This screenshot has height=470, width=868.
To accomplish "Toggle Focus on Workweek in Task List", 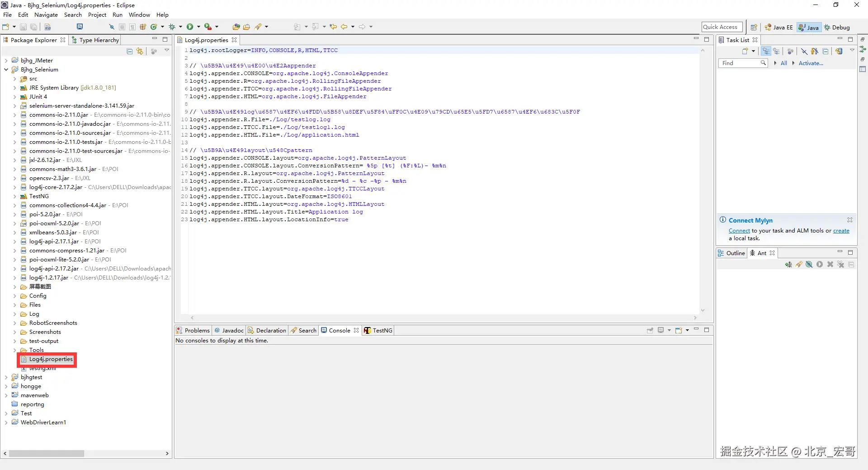I will coord(790,51).
